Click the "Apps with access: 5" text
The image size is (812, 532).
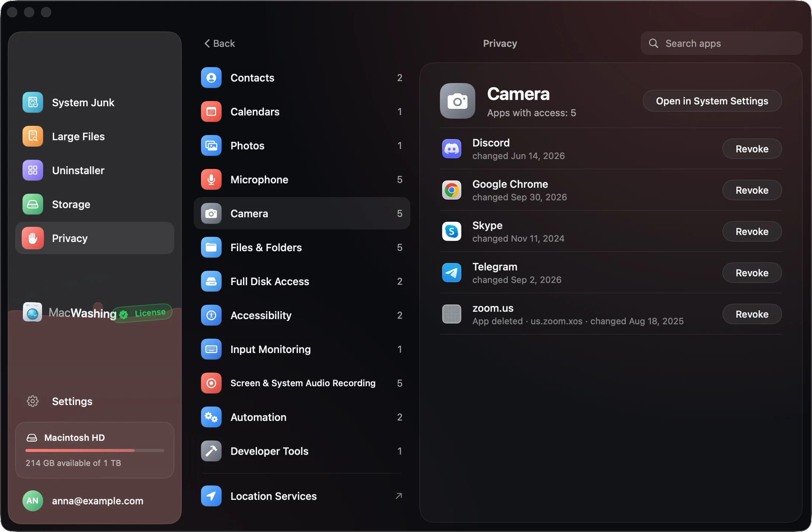531,113
